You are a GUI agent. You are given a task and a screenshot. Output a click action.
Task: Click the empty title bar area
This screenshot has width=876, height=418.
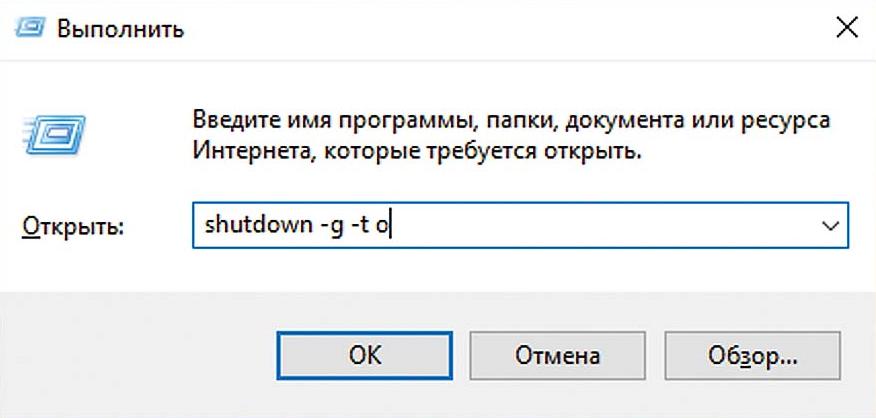[500, 28]
